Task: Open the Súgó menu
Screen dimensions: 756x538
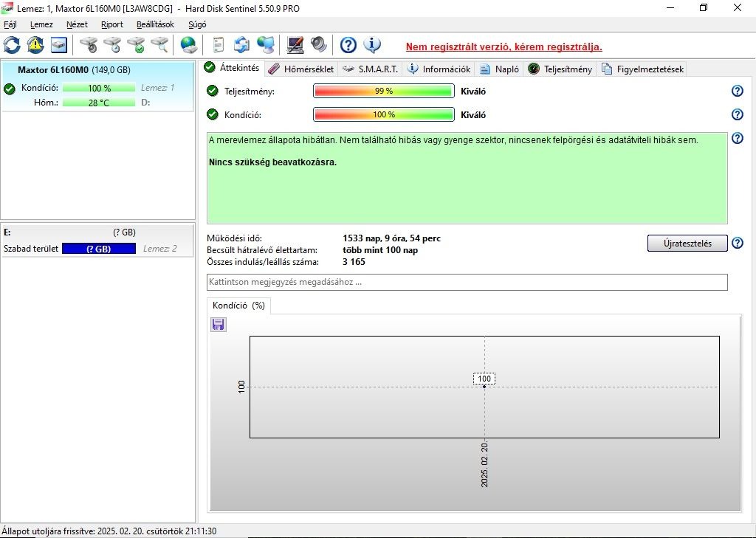Action: (197, 24)
